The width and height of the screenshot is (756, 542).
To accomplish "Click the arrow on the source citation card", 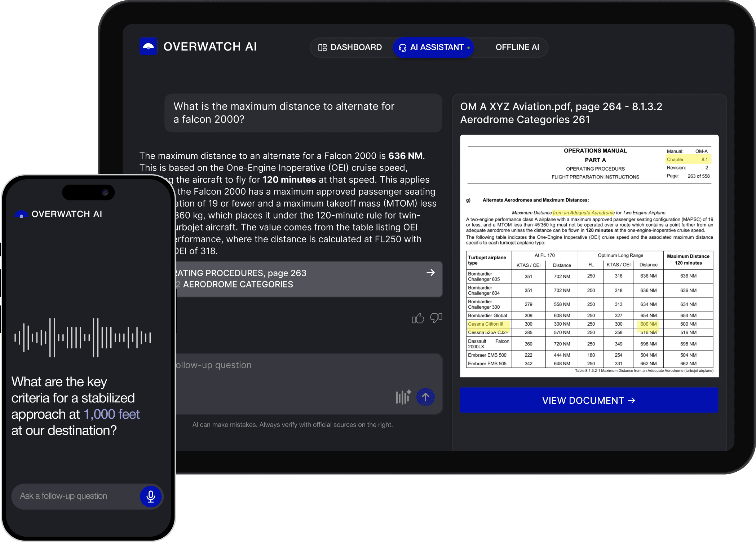I will (x=430, y=273).
